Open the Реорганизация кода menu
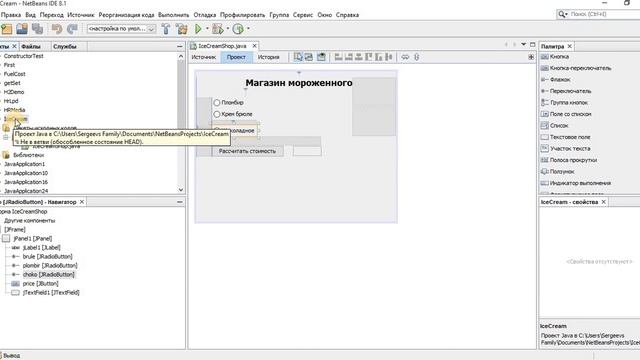 (126, 15)
